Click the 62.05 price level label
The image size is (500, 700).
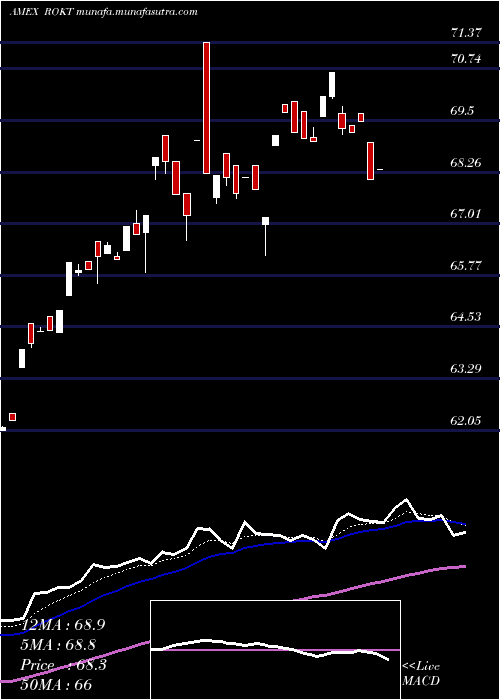pyautogui.click(x=466, y=421)
